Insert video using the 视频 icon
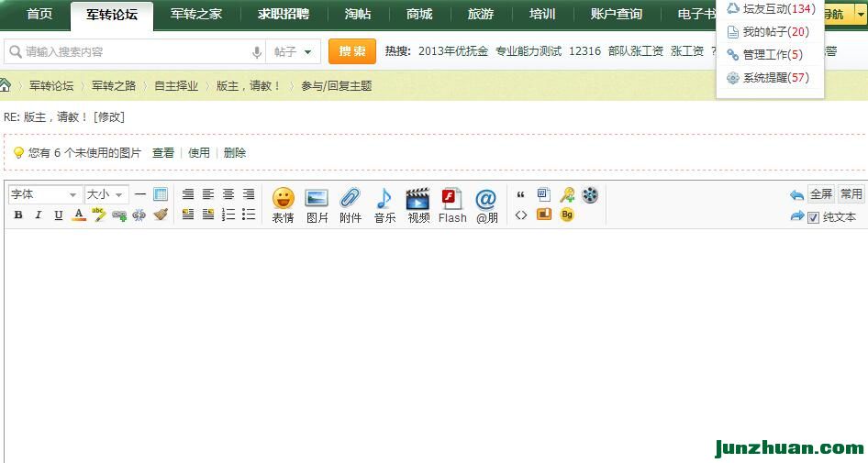The height and width of the screenshot is (463, 868). tap(418, 204)
